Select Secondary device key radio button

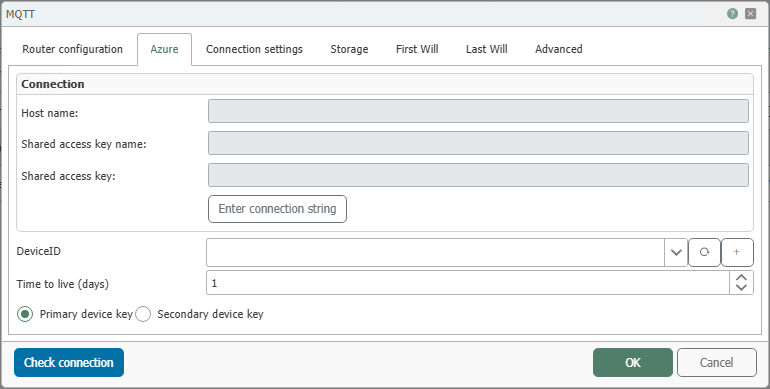pos(143,314)
